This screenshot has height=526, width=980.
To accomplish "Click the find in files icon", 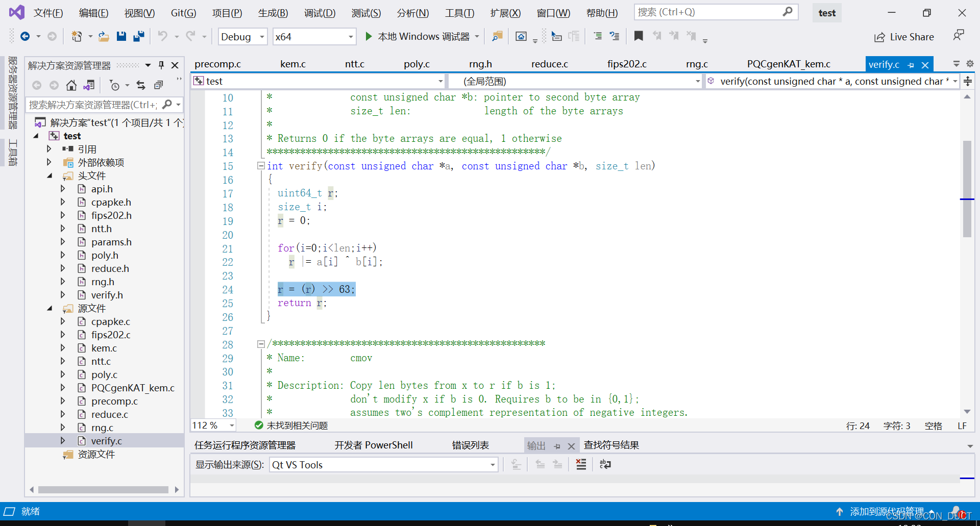I will click(497, 36).
